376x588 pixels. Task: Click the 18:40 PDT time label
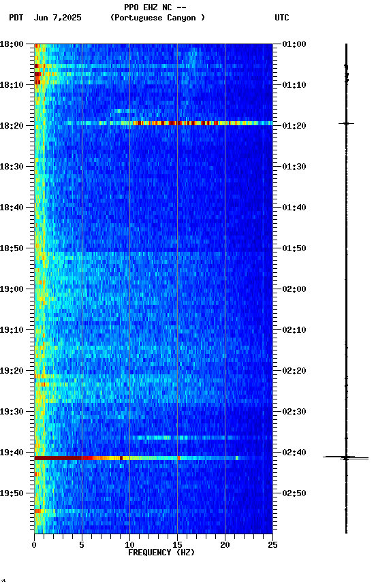coord(12,208)
